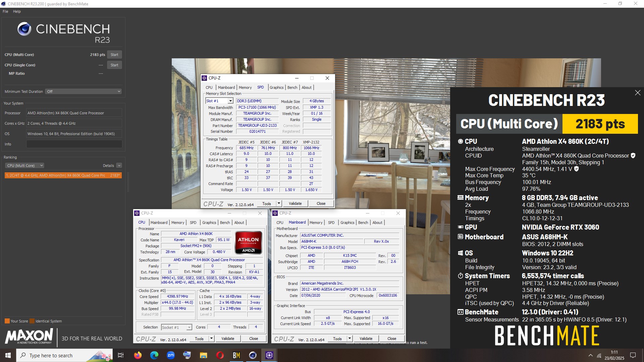Open File Explorer in taskbar
The image size is (644, 362).
pos(204,355)
